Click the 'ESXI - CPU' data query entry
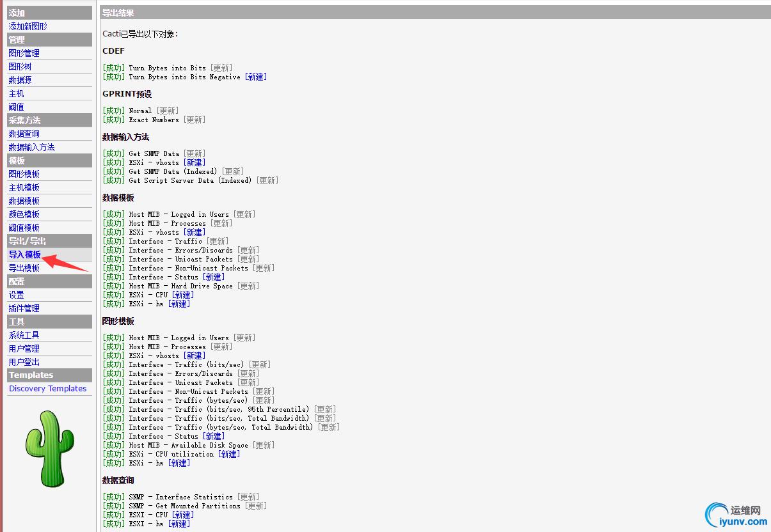Viewport: 771px width, 532px height. coord(148,515)
